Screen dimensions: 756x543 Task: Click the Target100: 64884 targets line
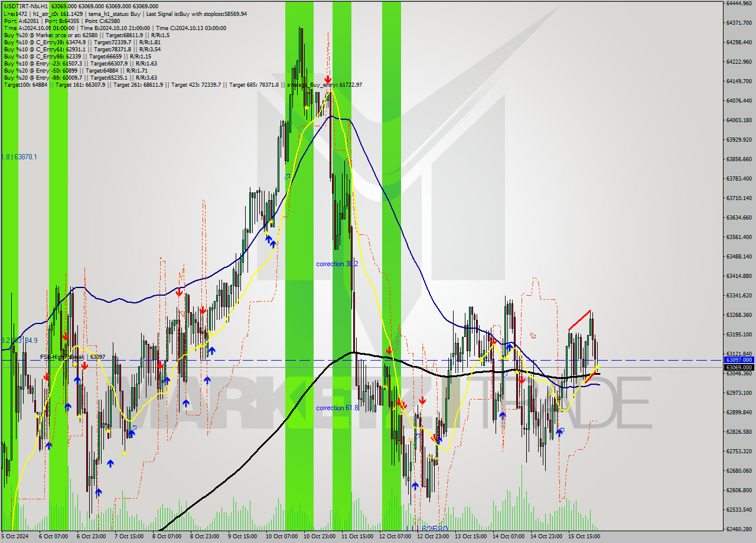pyautogui.click(x=183, y=85)
